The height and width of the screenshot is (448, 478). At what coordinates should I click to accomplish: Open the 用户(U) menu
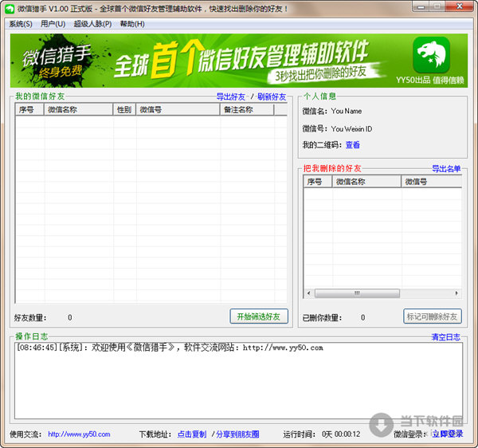[x=53, y=24]
